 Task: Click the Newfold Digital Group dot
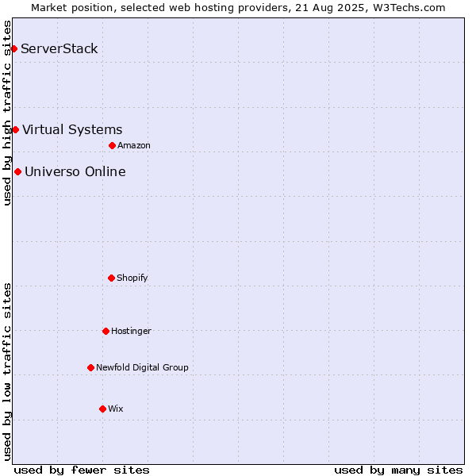click(90, 368)
